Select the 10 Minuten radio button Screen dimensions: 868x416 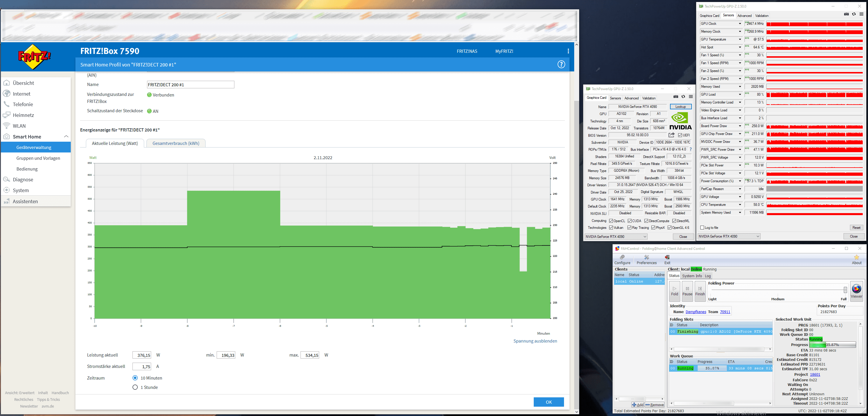point(135,378)
